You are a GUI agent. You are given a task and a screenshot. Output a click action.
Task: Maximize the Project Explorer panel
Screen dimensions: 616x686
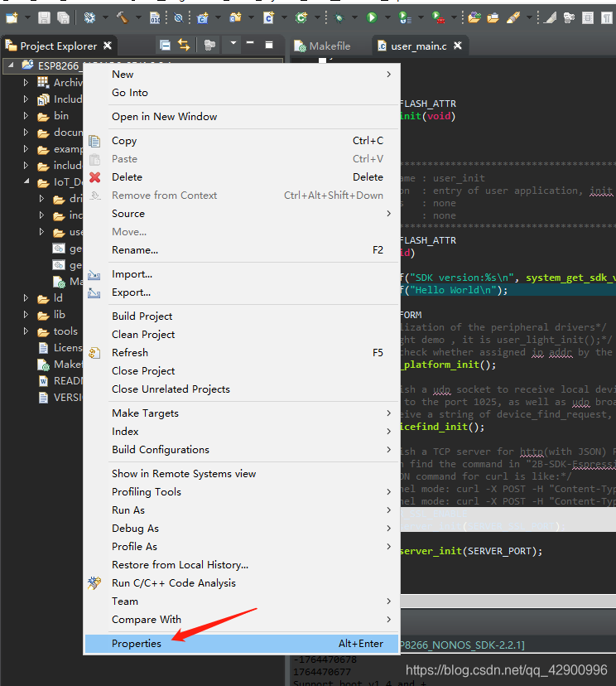[x=269, y=45]
